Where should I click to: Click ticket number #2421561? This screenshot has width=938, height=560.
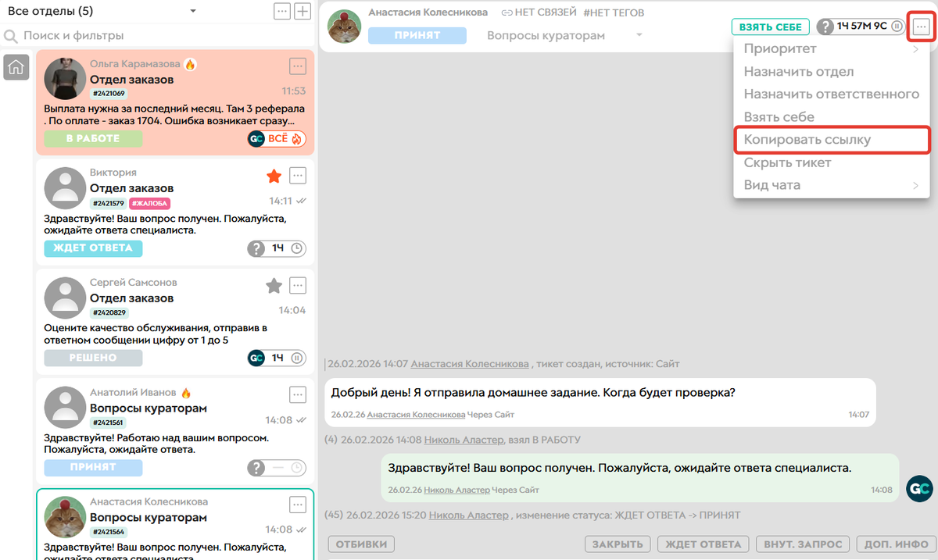[x=108, y=423]
